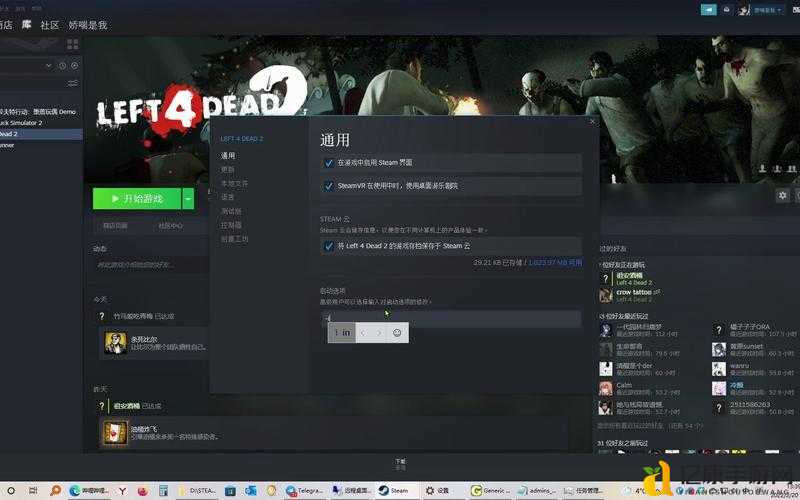
Task: Open the 社区中心 community hub link
Action: click(170, 226)
